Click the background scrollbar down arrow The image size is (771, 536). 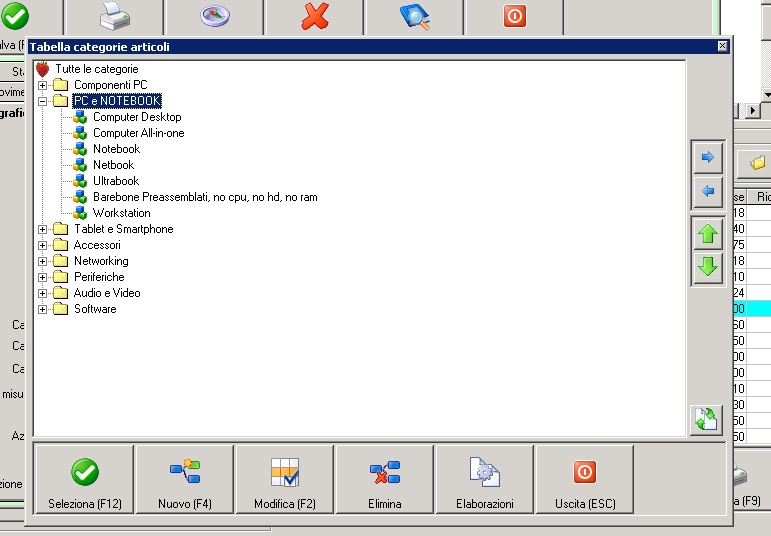(767, 94)
